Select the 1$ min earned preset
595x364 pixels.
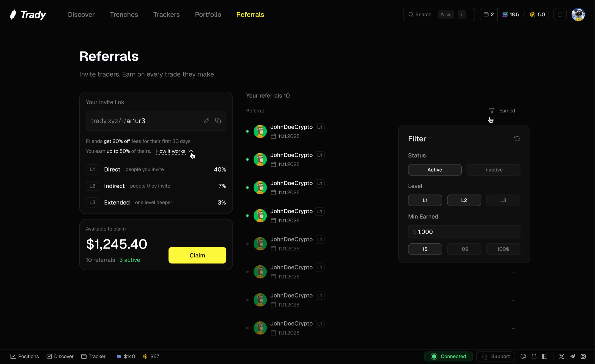pyautogui.click(x=425, y=249)
